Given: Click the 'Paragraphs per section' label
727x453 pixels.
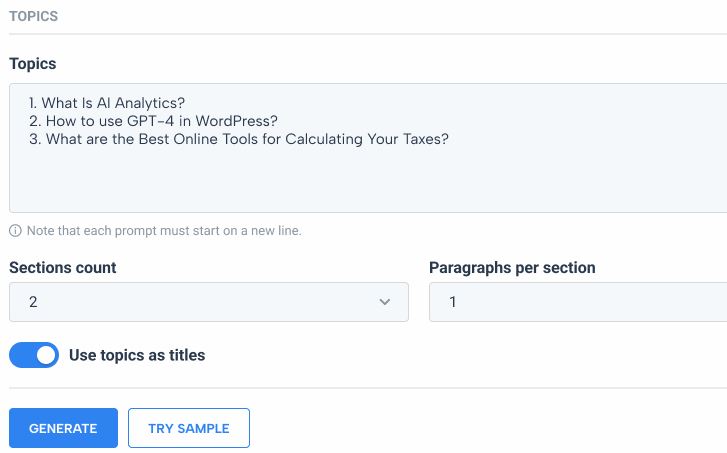Looking at the screenshot, I should 512,268.
